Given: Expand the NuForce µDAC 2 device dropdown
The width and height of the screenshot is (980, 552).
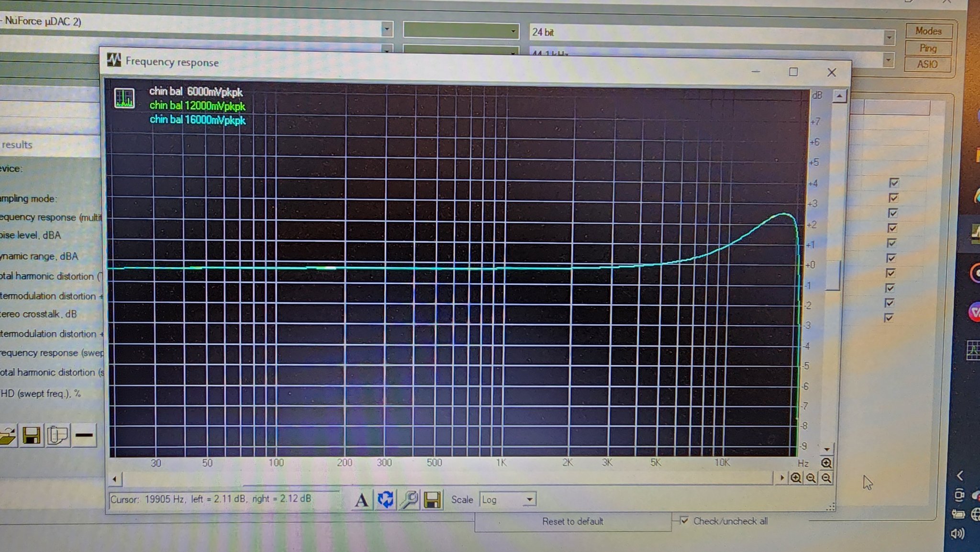Looking at the screenshot, I should [x=387, y=29].
